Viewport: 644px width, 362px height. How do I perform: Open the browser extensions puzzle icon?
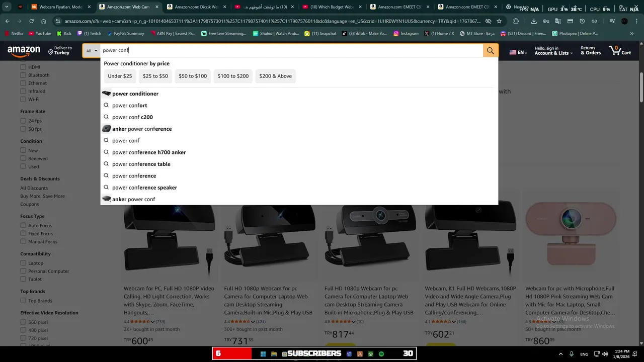click(516, 21)
